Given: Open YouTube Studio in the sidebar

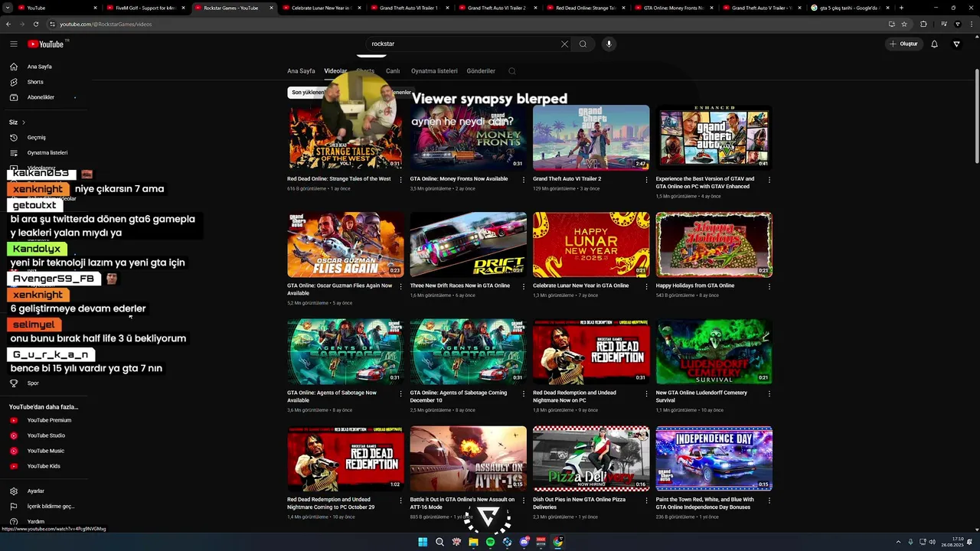Looking at the screenshot, I should (46, 435).
